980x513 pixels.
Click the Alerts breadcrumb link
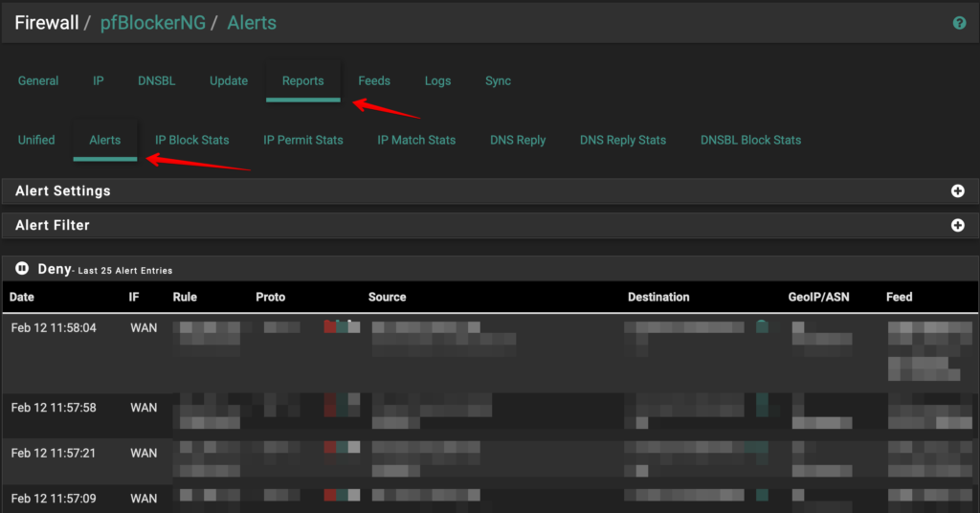[252, 23]
